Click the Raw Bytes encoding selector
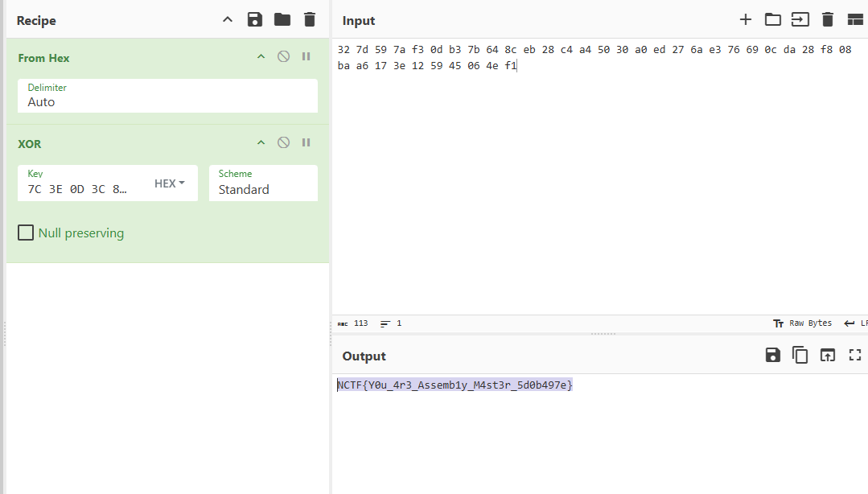868x494 pixels. click(803, 323)
